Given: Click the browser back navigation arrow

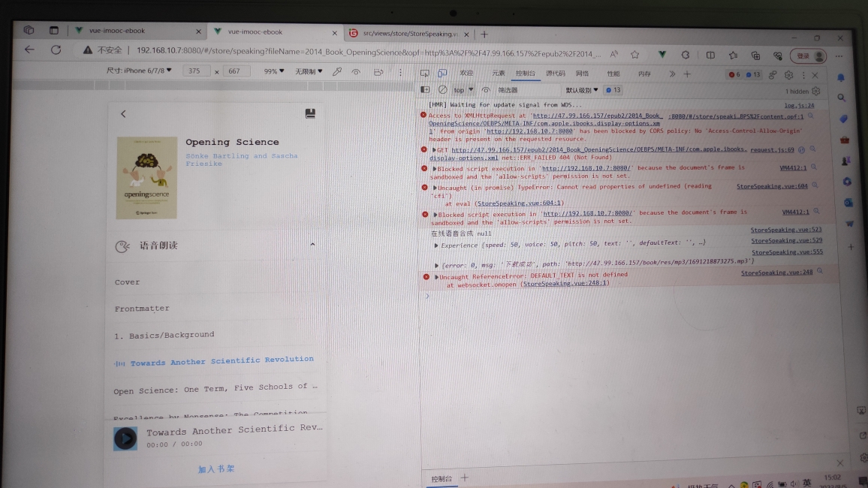Looking at the screenshot, I should 29,50.
